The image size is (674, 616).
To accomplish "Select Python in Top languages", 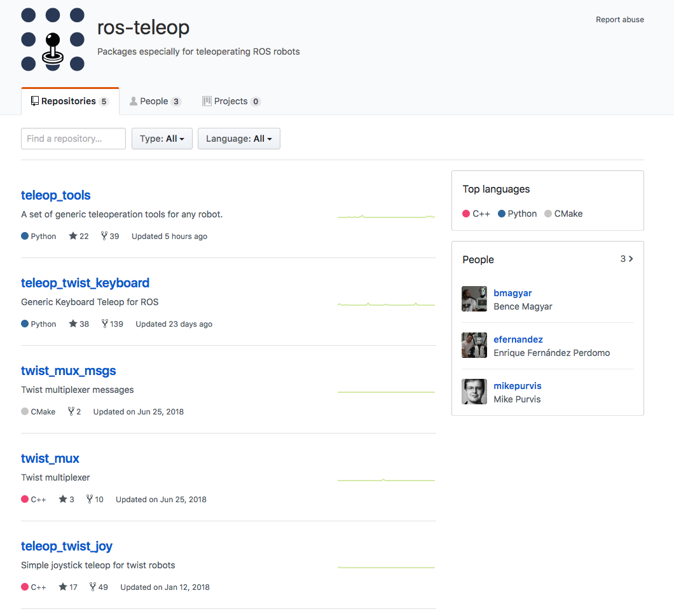I will click(x=517, y=214).
